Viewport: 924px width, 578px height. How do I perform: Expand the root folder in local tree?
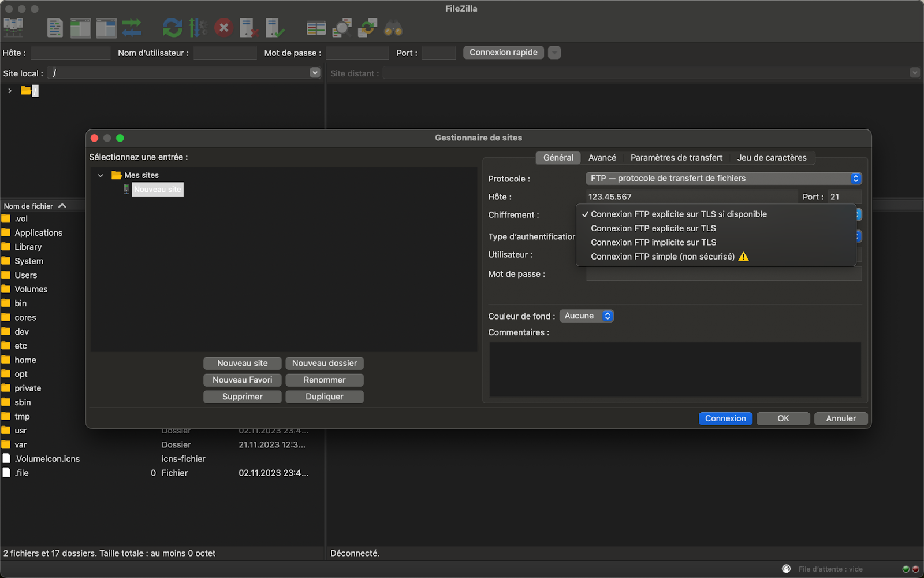(x=10, y=91)
